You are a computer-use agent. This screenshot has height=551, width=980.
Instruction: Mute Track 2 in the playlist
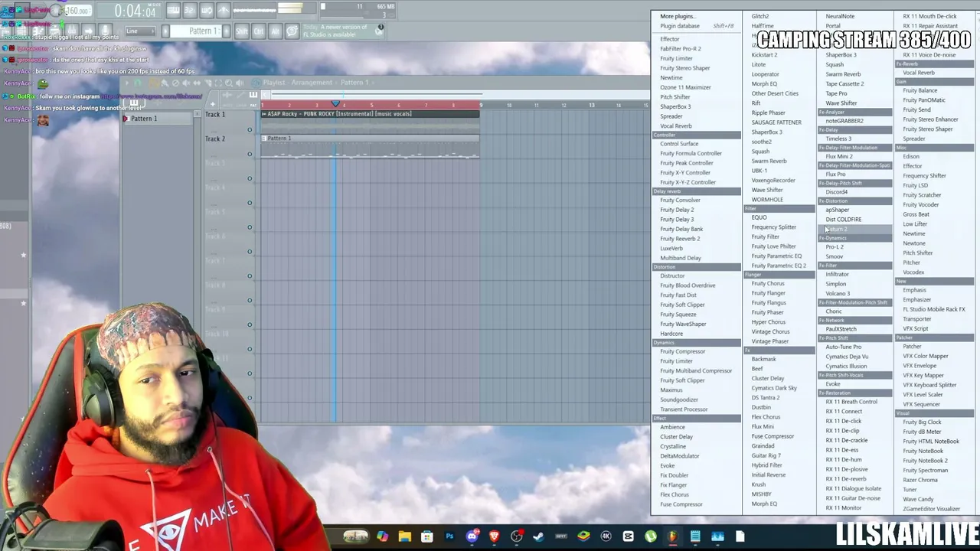250,154
